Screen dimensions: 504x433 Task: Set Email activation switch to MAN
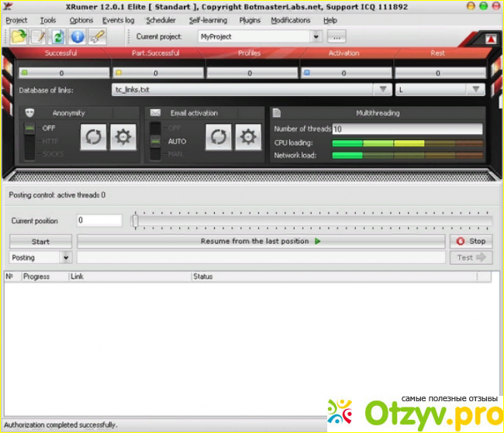[x=177, y=153]
